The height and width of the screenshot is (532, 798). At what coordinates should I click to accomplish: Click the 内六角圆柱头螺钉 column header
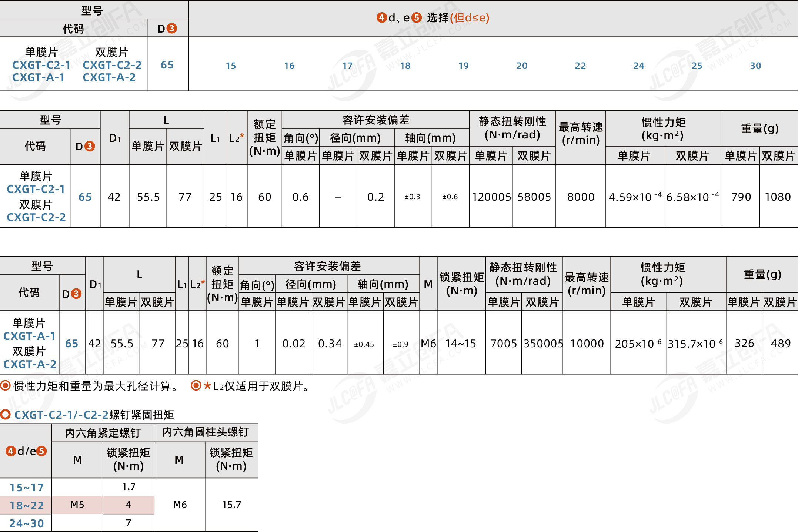point(206,432)
